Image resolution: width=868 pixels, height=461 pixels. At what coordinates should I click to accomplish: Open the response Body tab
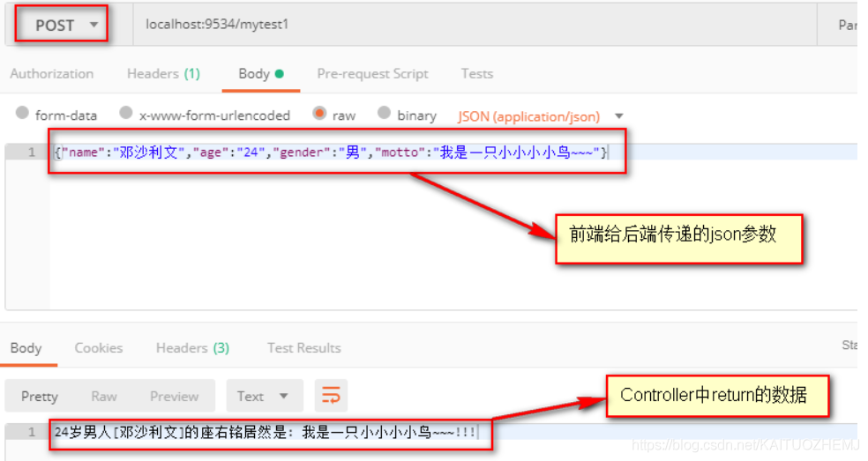tap(26, 348)
